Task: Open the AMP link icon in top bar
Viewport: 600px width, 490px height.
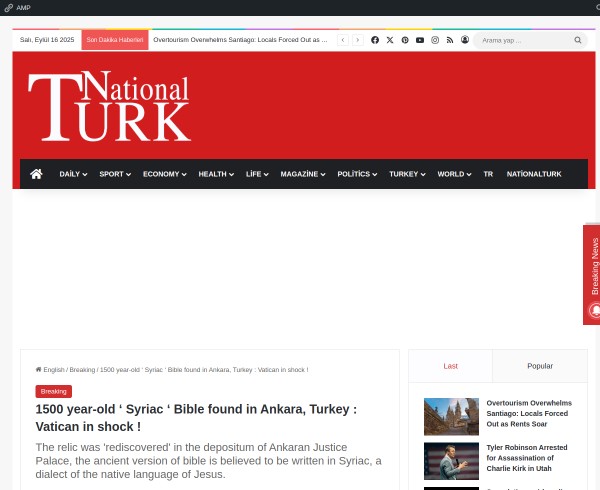Action: tap(8, 8)
